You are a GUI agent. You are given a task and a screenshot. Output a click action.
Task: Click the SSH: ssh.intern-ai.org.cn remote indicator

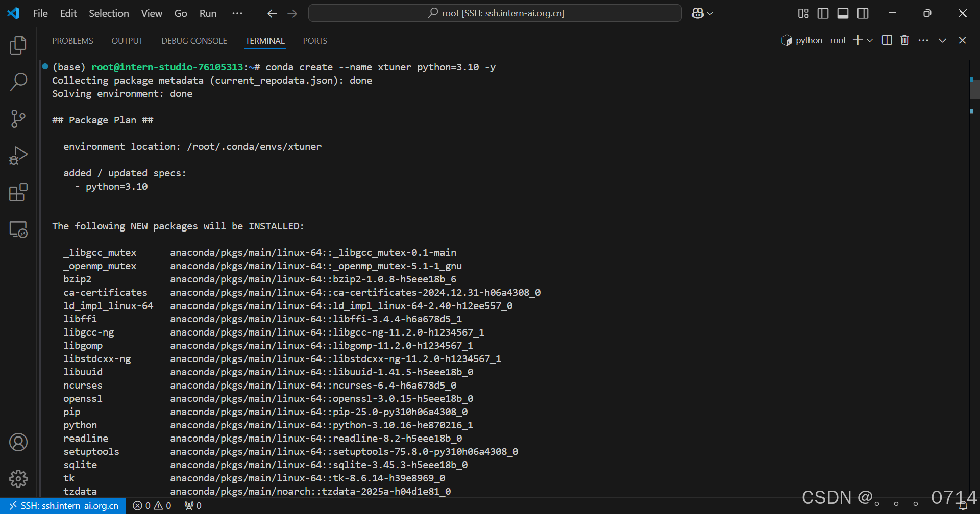click(63, 506)
